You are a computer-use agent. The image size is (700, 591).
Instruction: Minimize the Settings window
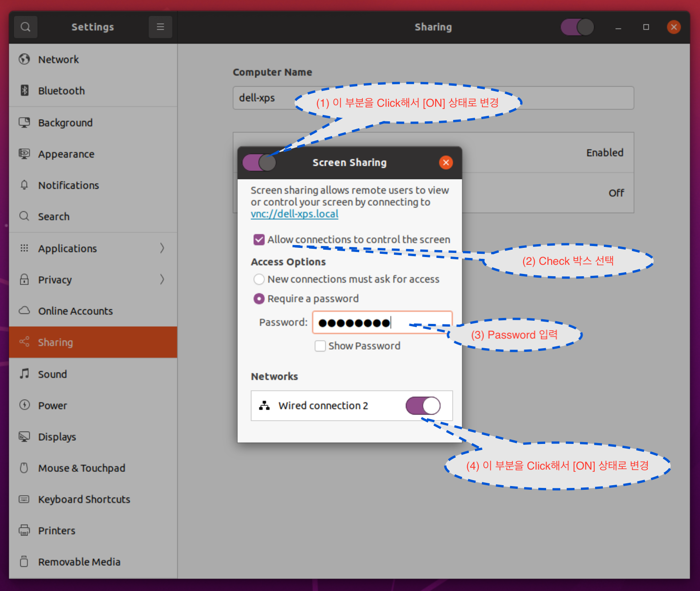[618, 27]
